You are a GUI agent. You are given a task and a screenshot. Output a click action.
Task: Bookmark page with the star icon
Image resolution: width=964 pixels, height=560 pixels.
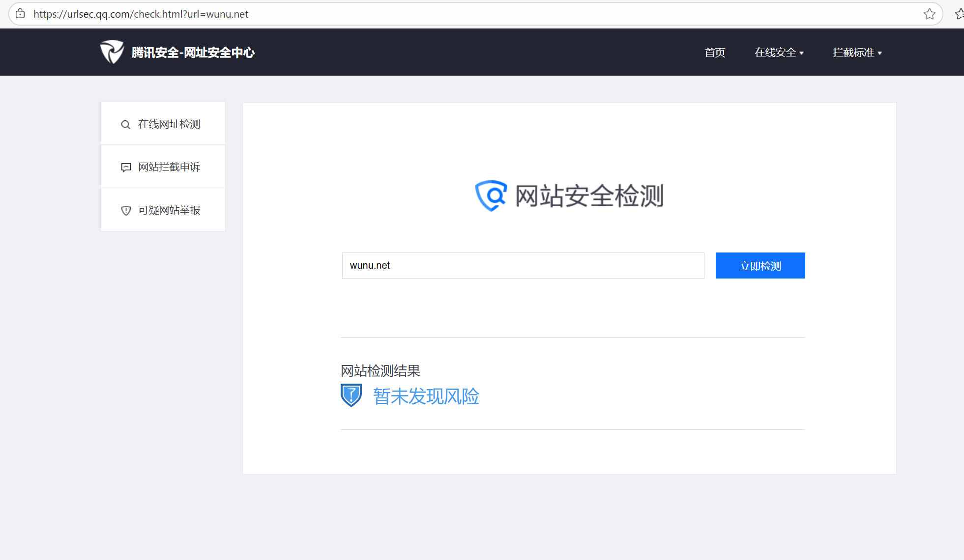click(x=929, y=14)
